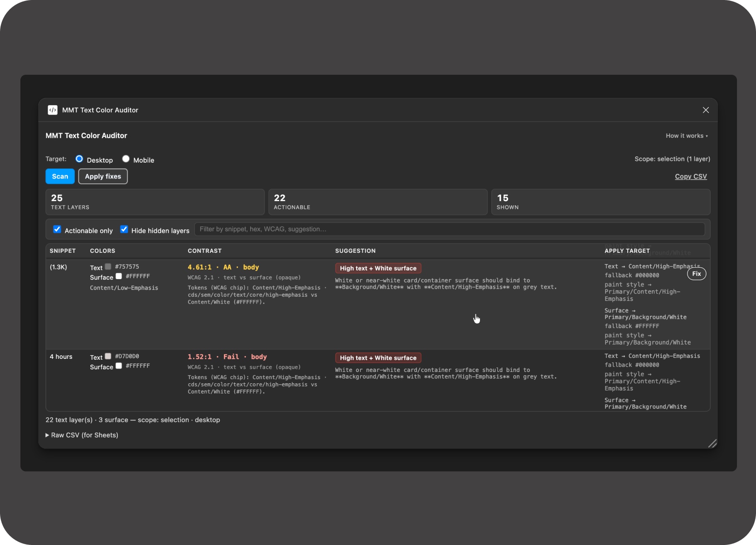Click the Suggestion column header

point(355,251)
